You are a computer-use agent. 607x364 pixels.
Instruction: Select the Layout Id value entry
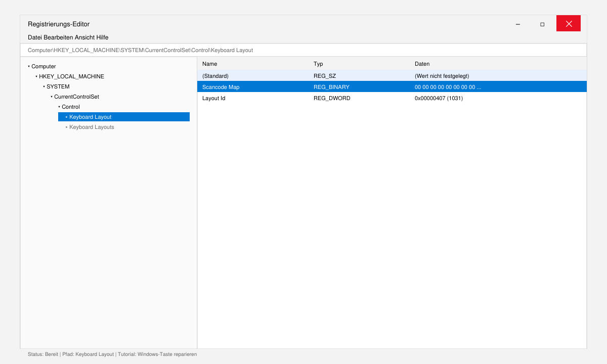(392, 98)
